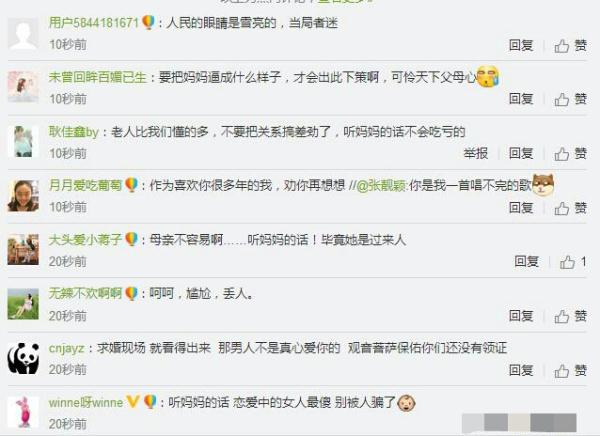Screen dimensions: 600x436
Task: Open the balloon badge beside 用户5844181671
Action: click(148, 22)
